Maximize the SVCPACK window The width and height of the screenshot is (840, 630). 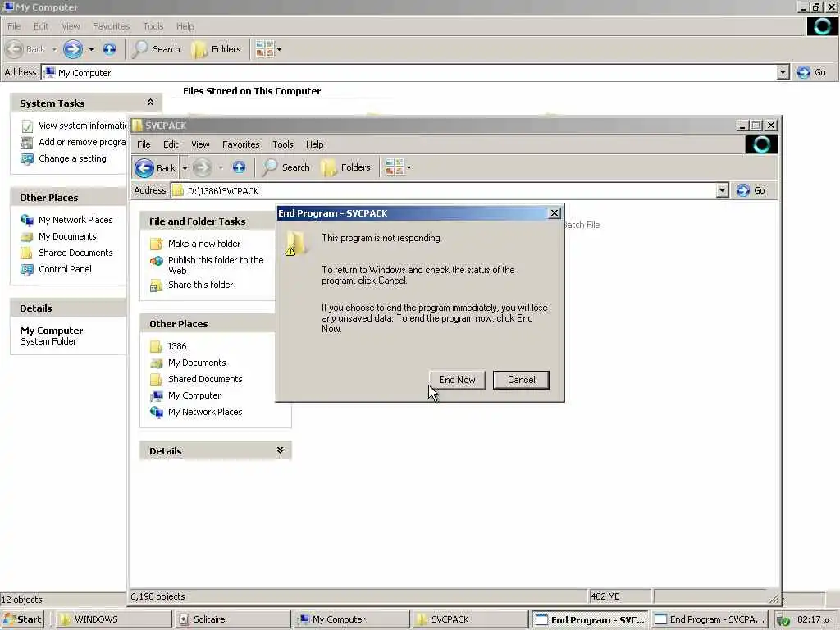pyautogui.click(x=756, y=126)
